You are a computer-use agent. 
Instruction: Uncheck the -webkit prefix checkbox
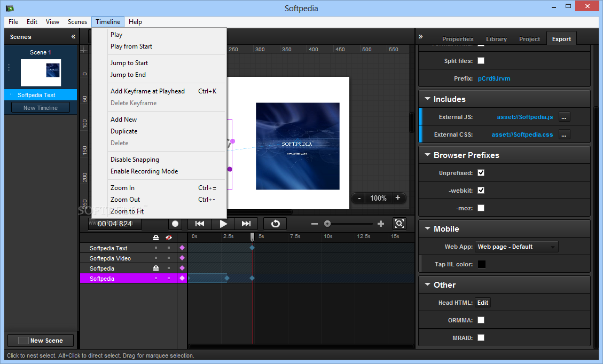point(481,190)
